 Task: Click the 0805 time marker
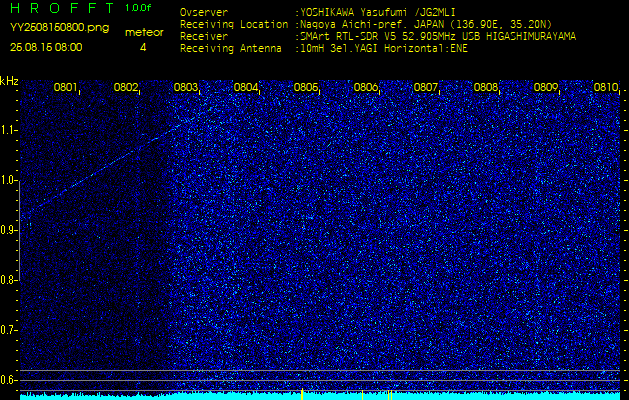point(306,87)
